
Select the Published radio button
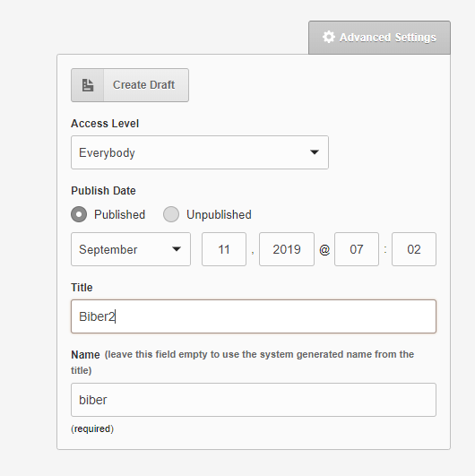tap(79, 214)
